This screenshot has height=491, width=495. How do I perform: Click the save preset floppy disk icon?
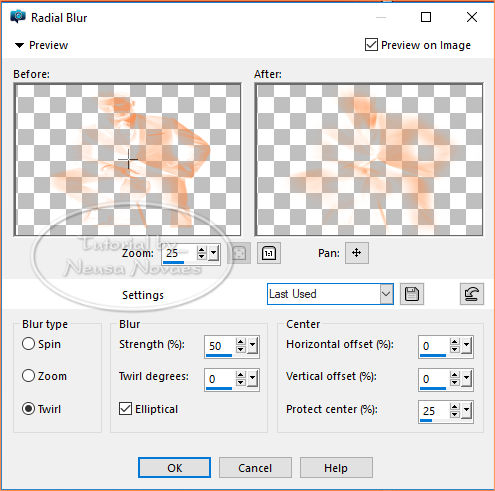click(412, 294)
